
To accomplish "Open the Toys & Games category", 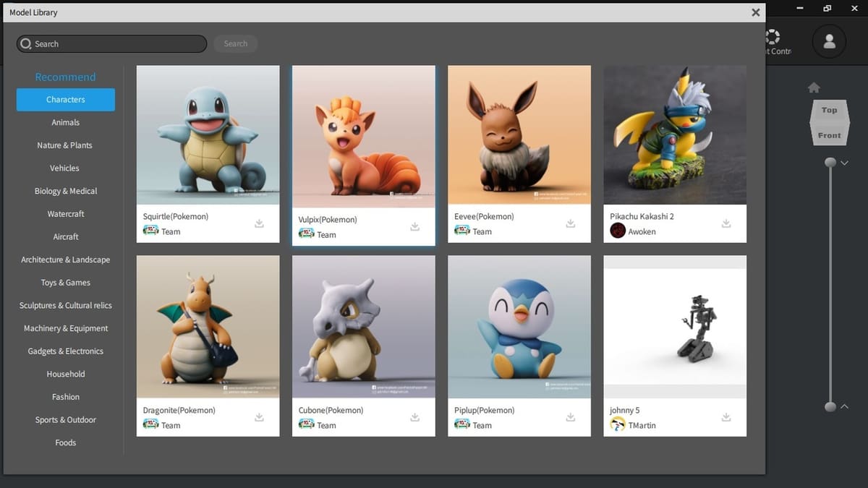I will tap(66, 283).
